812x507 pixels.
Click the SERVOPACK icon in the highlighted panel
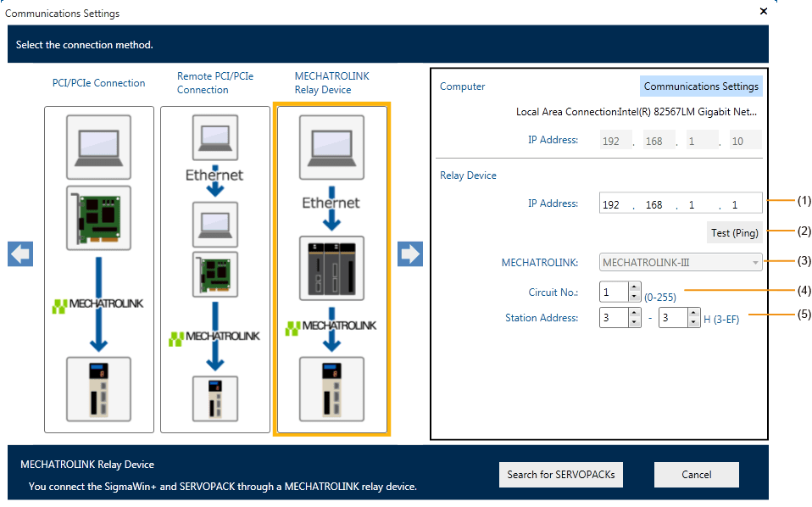331,389
